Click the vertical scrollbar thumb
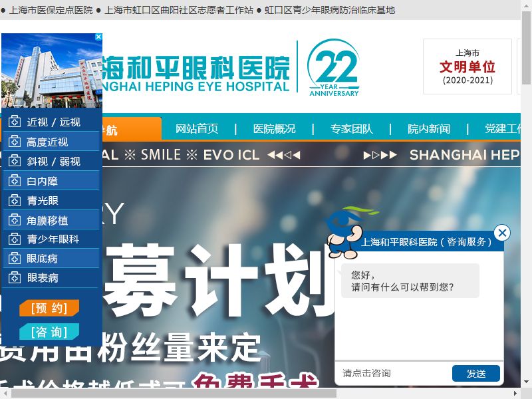Image resolution: width=532 pixels, height=399 pixels. pos(527,47)
